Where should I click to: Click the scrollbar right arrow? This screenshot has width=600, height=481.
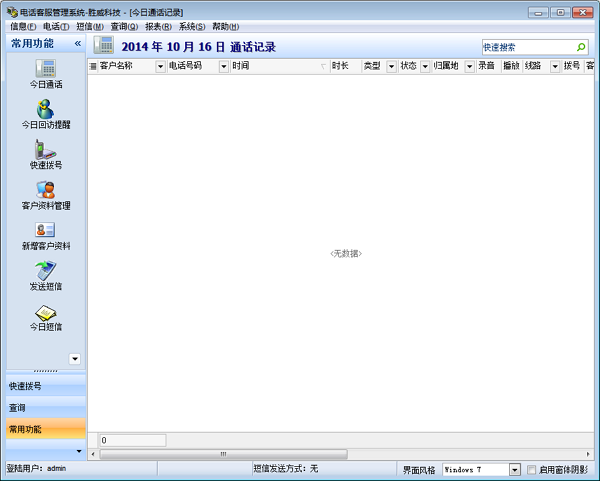(588, 454)
